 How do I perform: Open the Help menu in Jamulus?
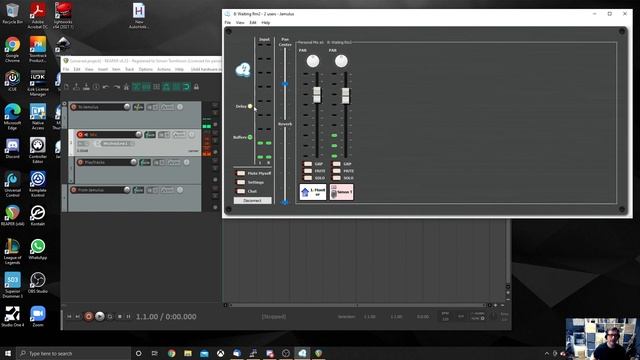click(265, 22)
